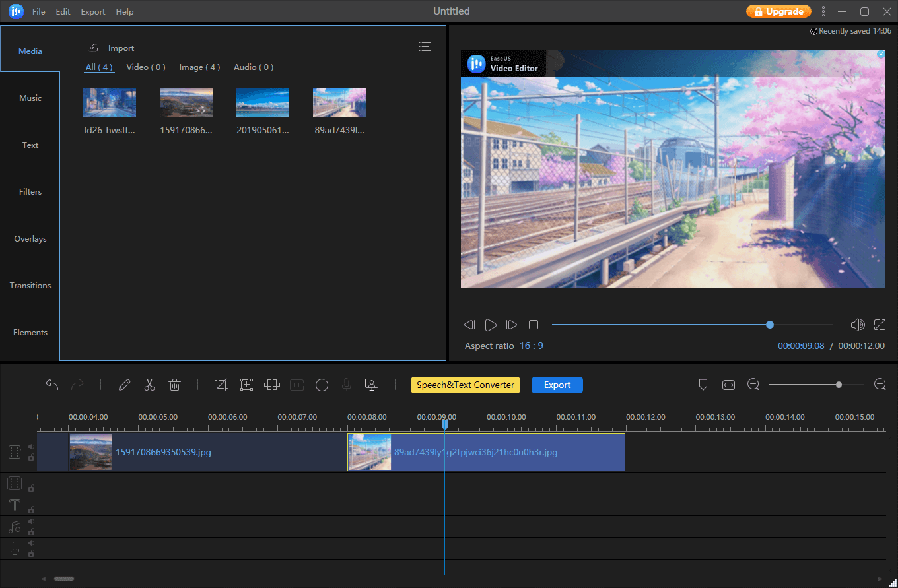Adjust the timeline zoom slider
Viewport: 898px width, 588px height.
click(839, 384)
